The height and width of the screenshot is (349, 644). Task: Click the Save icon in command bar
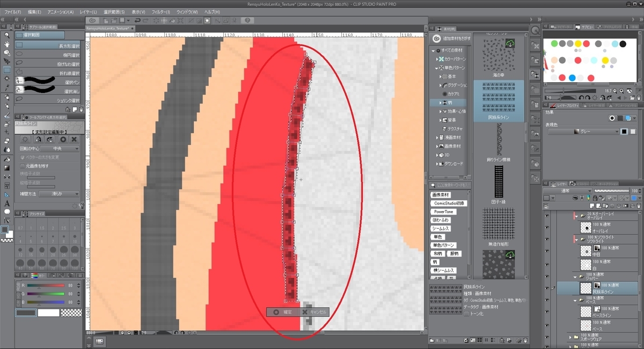[x=122, y=20]
